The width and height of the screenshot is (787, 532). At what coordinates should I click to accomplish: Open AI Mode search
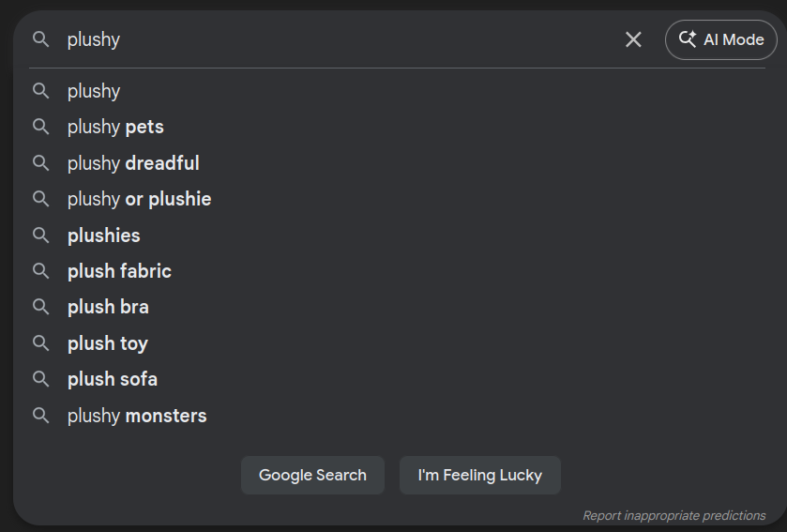[x=721, y=39]
